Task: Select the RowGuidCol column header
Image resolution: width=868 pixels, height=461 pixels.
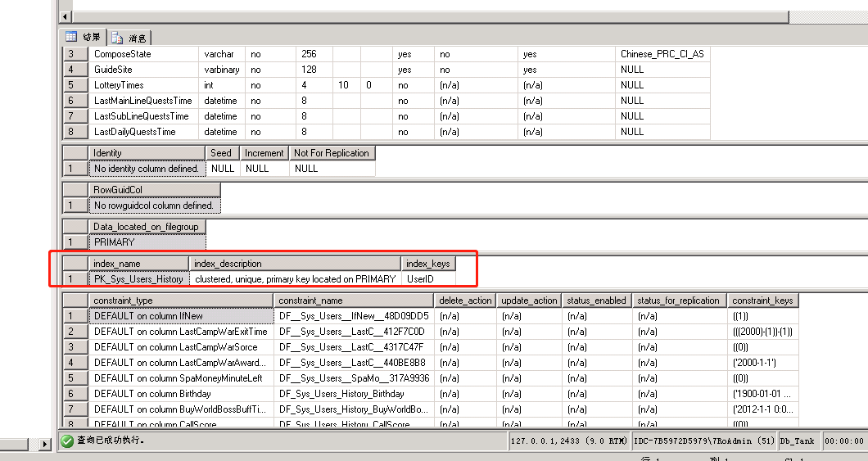Action: pos(155,190)
